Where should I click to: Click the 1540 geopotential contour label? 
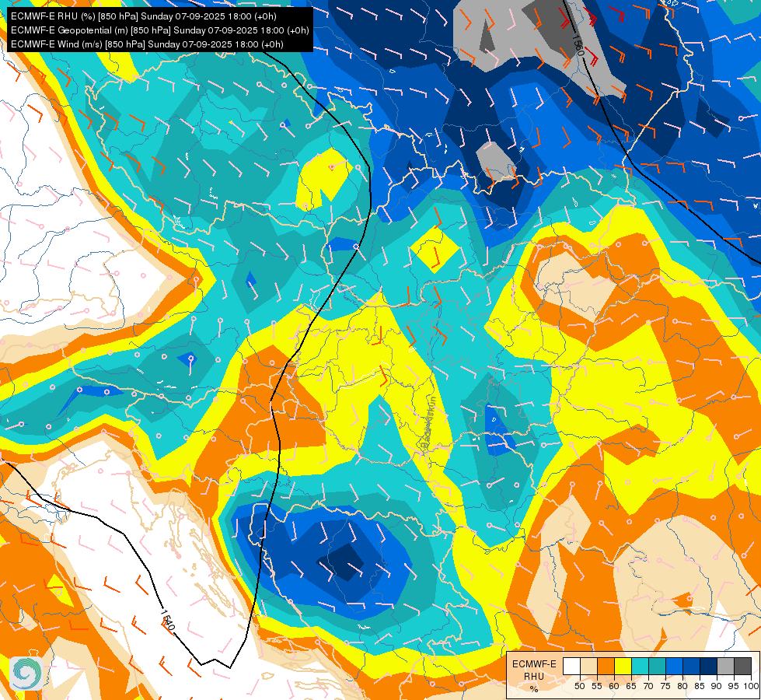[167, 621]
